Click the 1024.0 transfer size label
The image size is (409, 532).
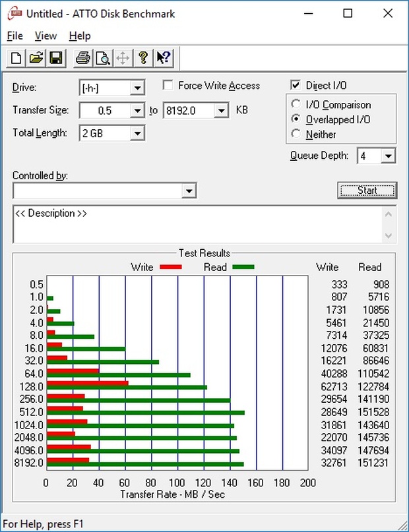point(29,425)
